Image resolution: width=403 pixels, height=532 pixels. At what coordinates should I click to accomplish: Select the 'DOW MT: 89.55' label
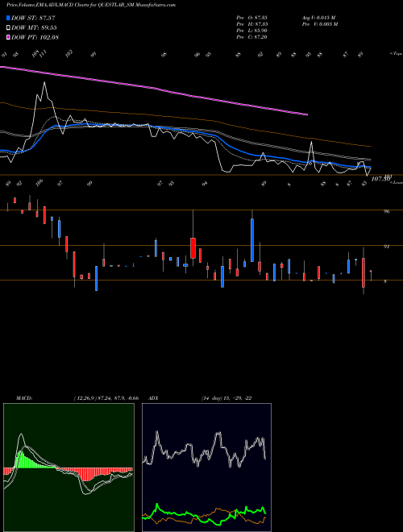click(x=34, y=27)
